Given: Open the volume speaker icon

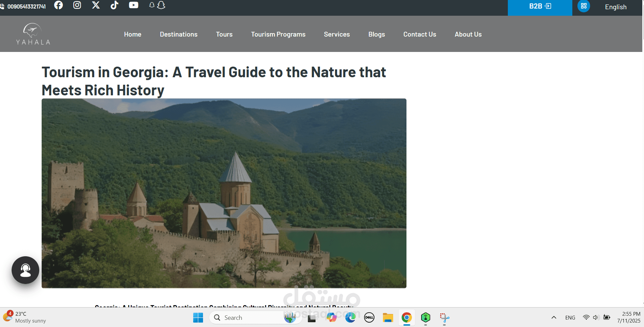Looking at the screenshot, I should click(x=596, y=317).
